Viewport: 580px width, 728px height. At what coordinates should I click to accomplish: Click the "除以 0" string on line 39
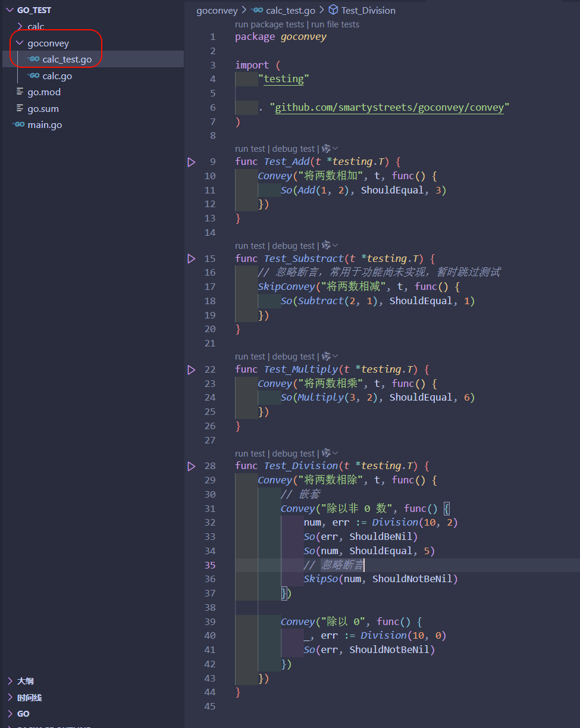343,622
